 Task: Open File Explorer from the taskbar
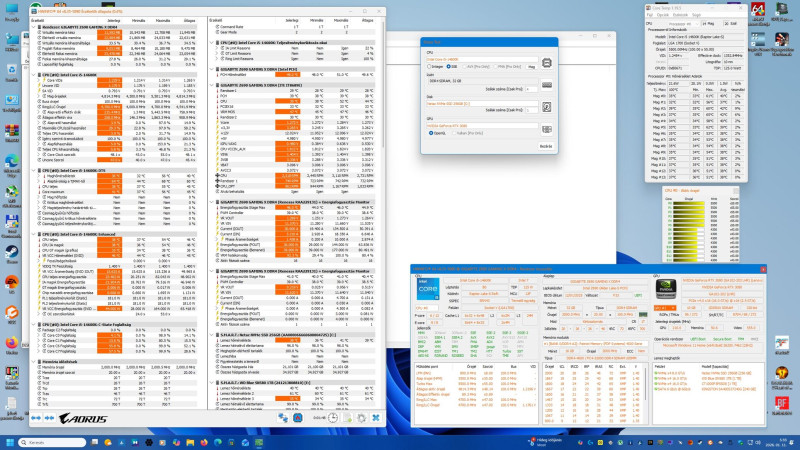190,442
